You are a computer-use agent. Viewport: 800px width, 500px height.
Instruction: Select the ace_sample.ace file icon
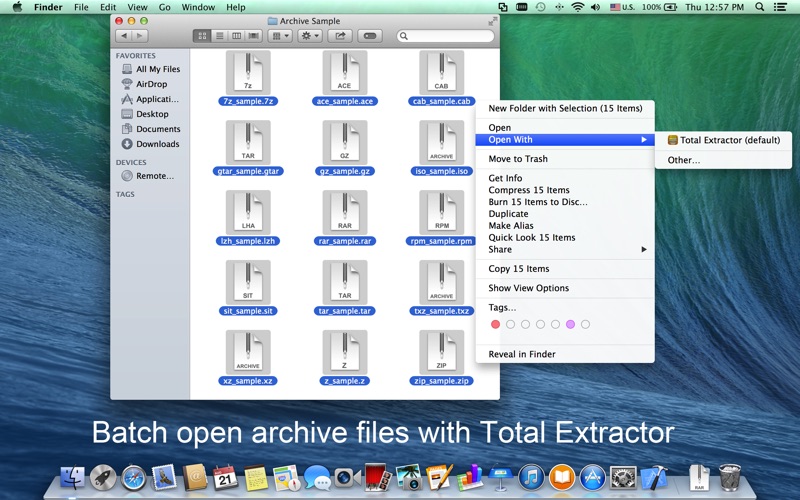coord(344,72)
